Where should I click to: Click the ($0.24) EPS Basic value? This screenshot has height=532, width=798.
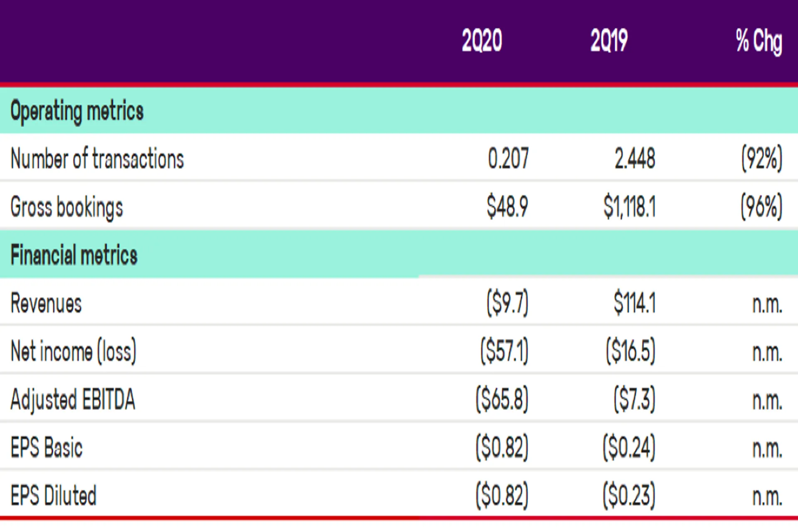point(629,448)
